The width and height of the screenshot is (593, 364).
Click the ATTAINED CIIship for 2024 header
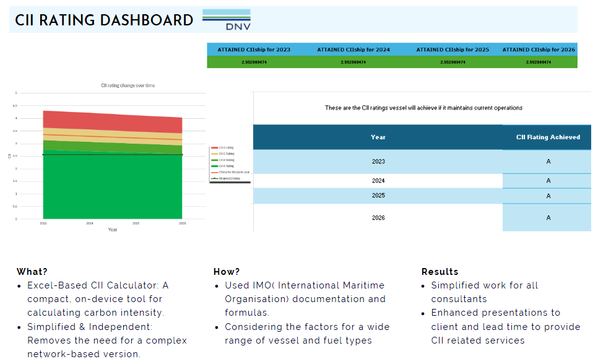click(353, 50)
